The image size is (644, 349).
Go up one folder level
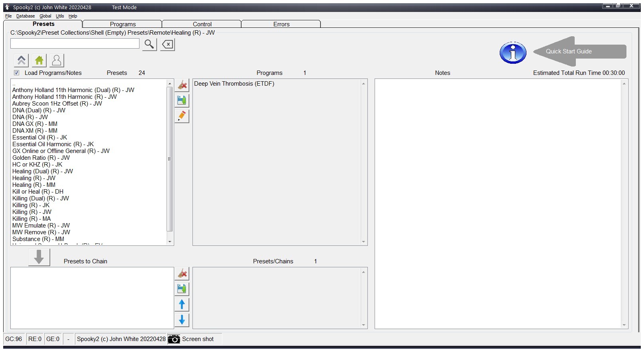click(x=22, y=60)
